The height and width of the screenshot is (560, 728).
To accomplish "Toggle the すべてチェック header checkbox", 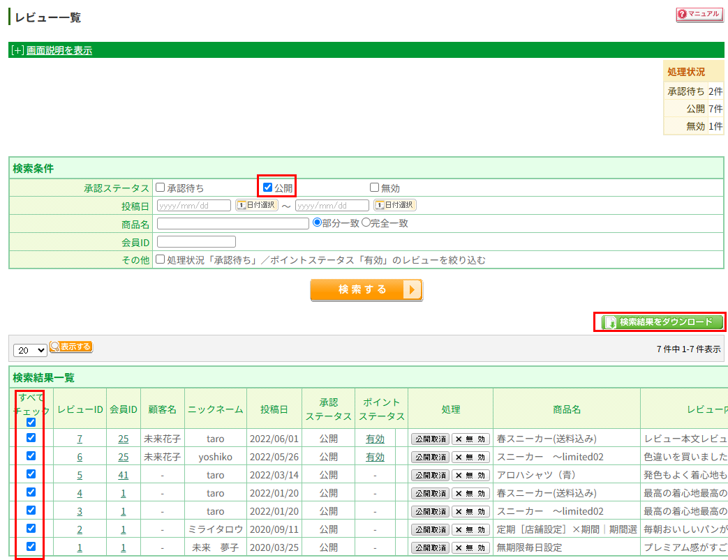I will (x=31, y=422).
